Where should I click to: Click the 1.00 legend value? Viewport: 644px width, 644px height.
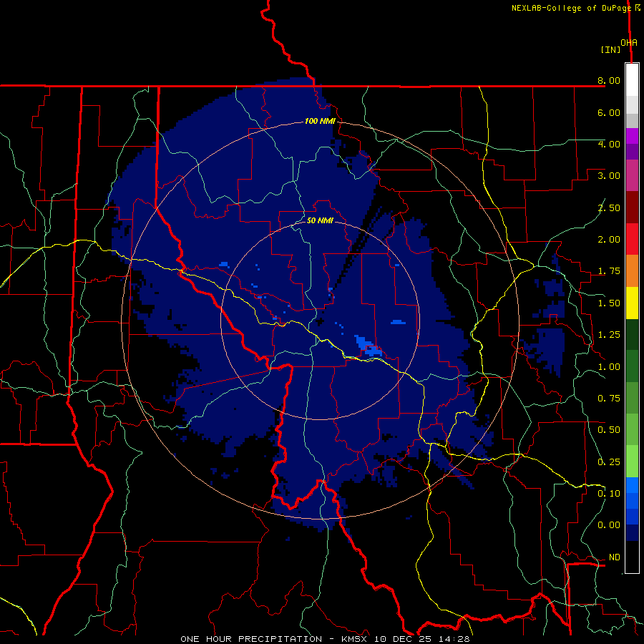[609, 367]
